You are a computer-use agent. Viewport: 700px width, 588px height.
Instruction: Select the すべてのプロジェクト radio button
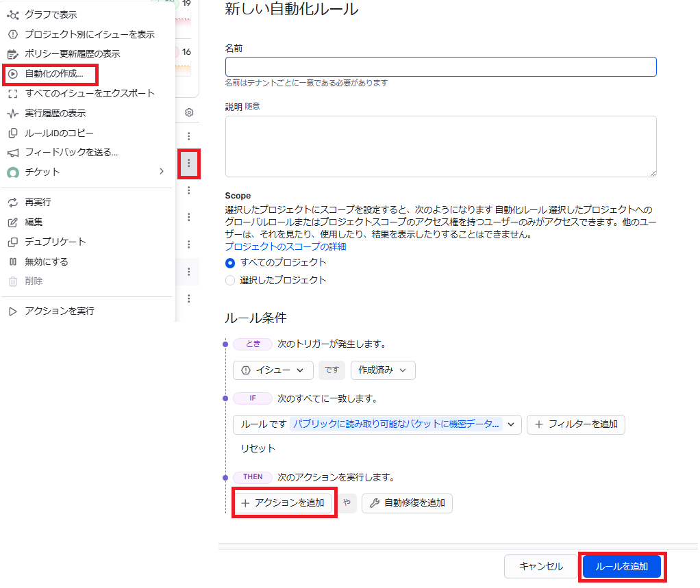[230, 263]
